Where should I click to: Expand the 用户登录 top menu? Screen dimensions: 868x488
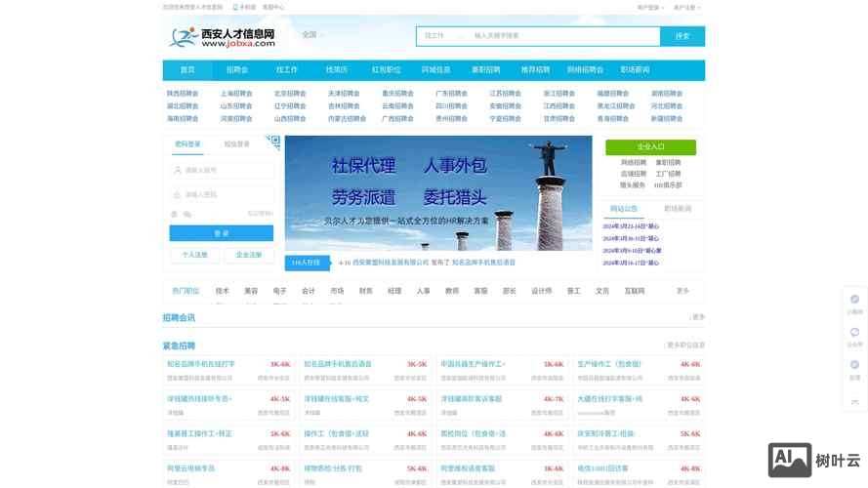[x=650, y=7]
